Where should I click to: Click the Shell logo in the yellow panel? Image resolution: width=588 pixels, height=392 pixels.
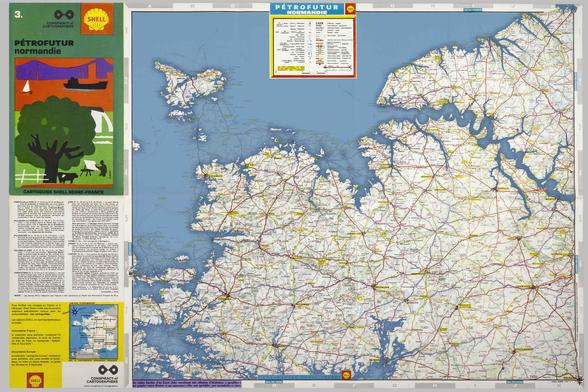(x=36, y=380)
